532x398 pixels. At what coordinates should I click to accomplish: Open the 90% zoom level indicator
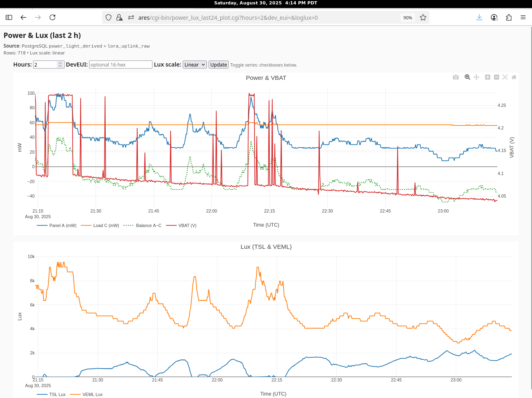407,18
